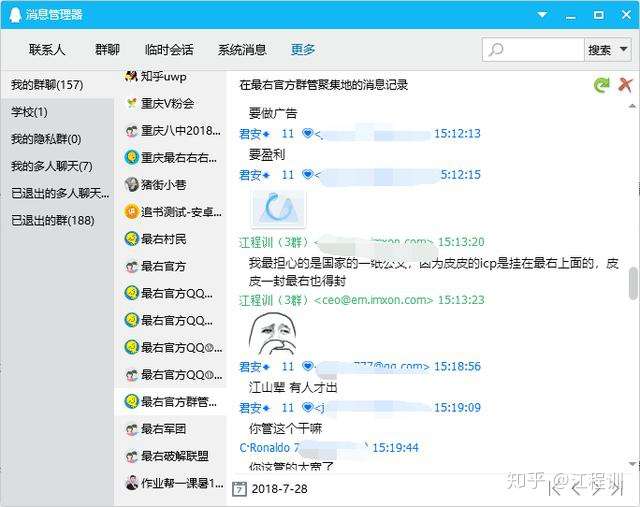640x507 pixels.
Task: Open the 更多 tab
Action: [303, 50]
